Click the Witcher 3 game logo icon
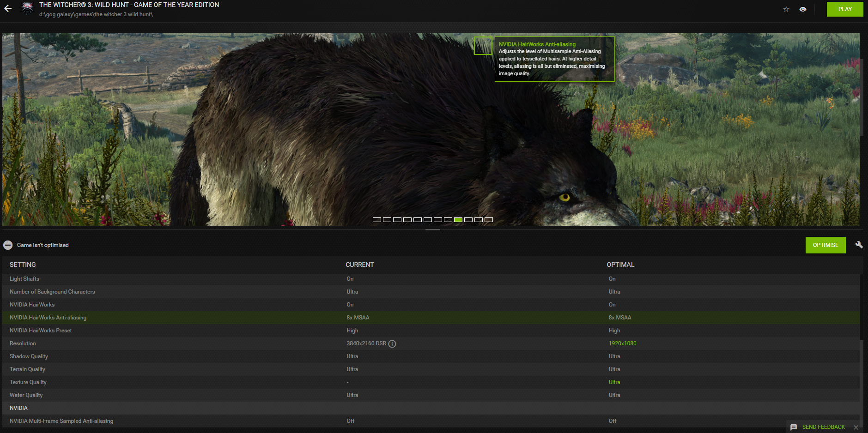This screenshot has width=868, height=433. [x=27, y=8]
